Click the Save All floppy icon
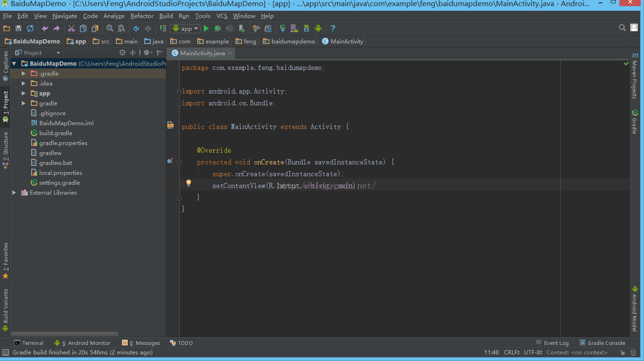 tap(18, 28)
